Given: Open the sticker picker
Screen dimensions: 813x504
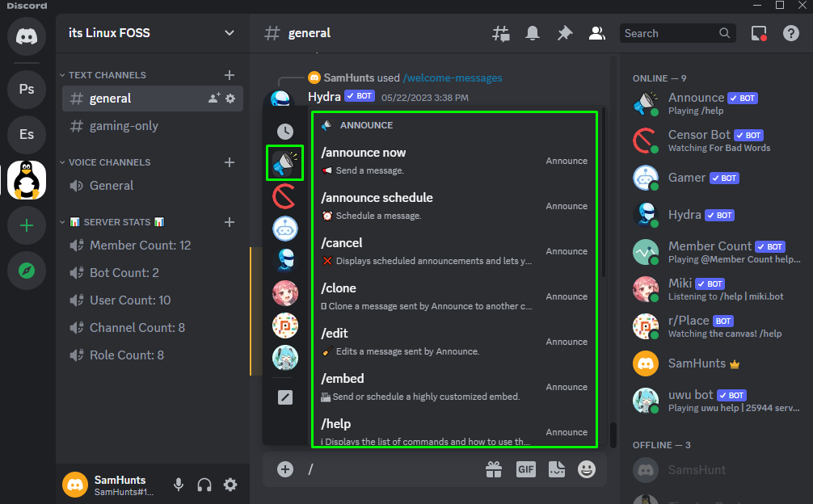Looking at the screenshot, I should (x=556, y=469).
